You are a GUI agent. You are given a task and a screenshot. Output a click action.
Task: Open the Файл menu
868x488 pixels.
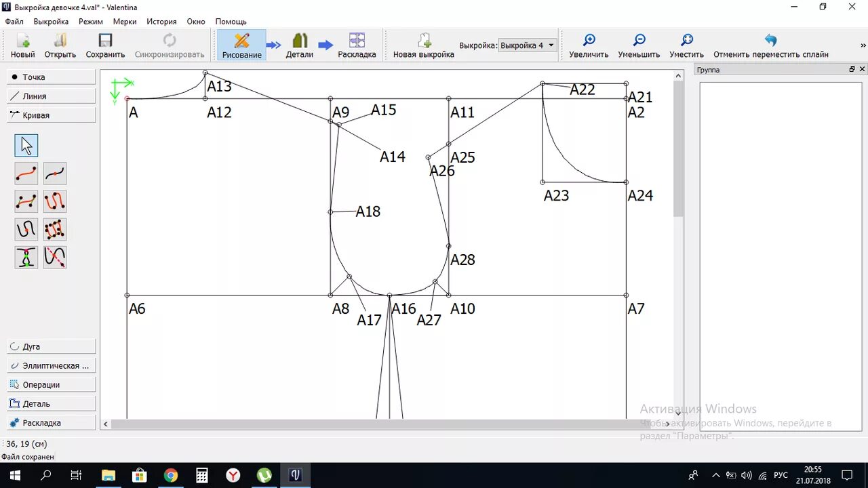click(x=14, y=22)
